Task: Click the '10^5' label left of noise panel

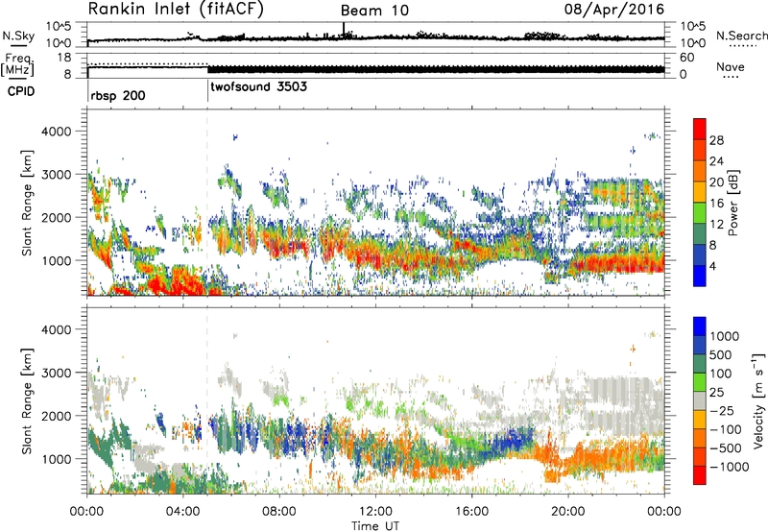Action: coord(59,27)
